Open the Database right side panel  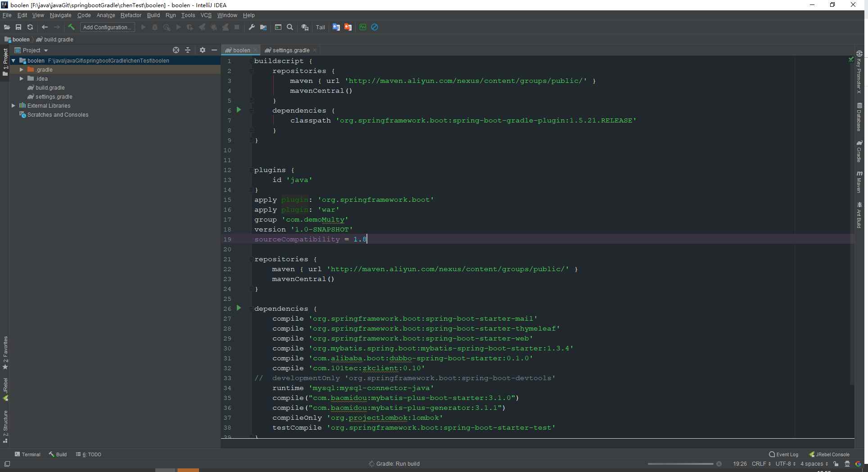click(859, 117)
